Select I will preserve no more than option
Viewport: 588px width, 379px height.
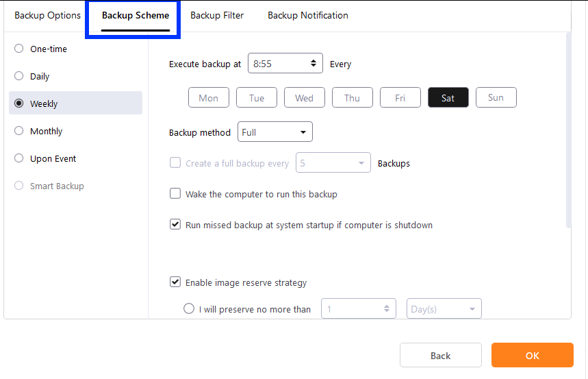(x=189, y=309)
